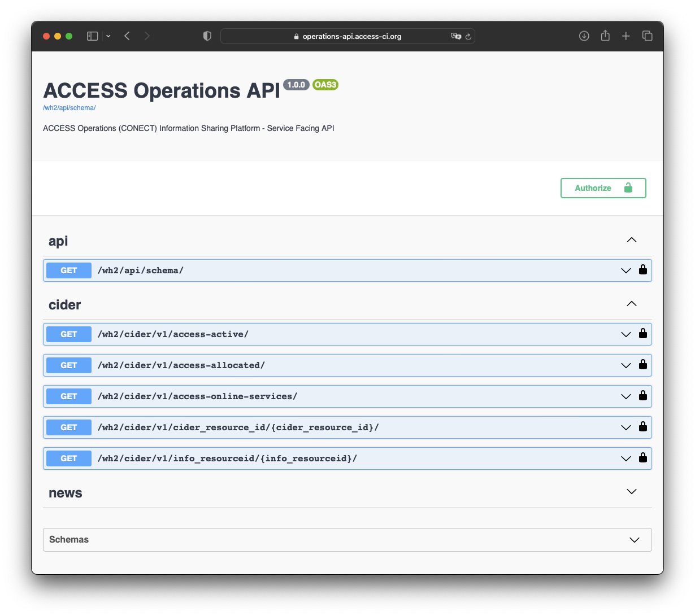Expand info_resourceid operation chevron
Viewport: 695px width, 616px height.
[x=626, y=458]
